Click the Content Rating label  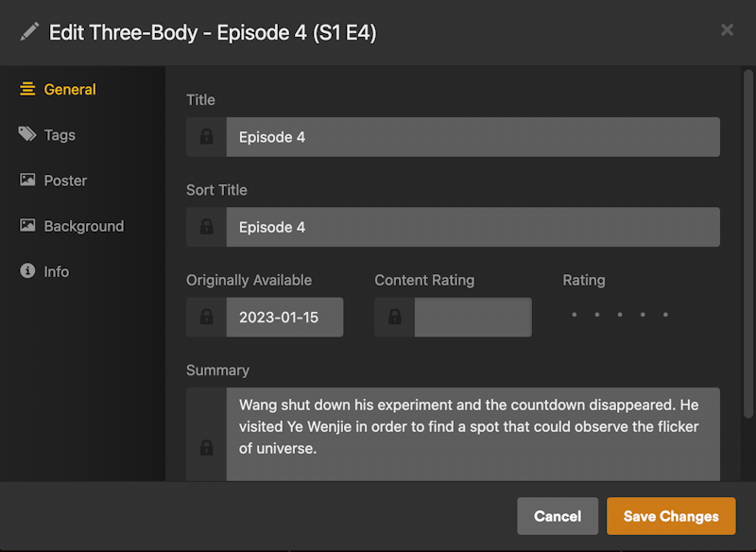[424, 280]
